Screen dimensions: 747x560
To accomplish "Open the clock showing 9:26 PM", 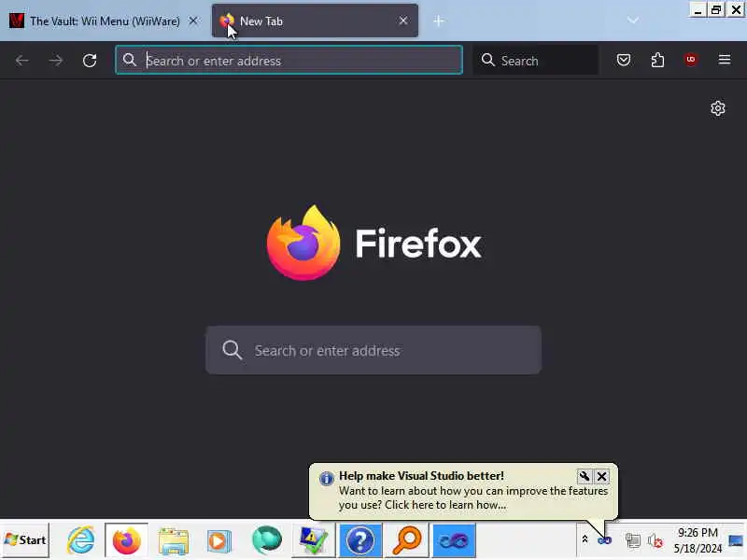I will tap(698, 540).
